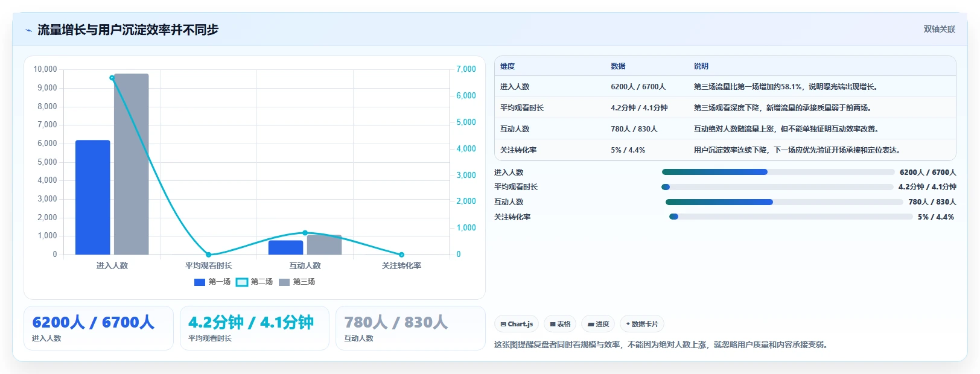Click the Chart.js chip icon

coord(503,325)
